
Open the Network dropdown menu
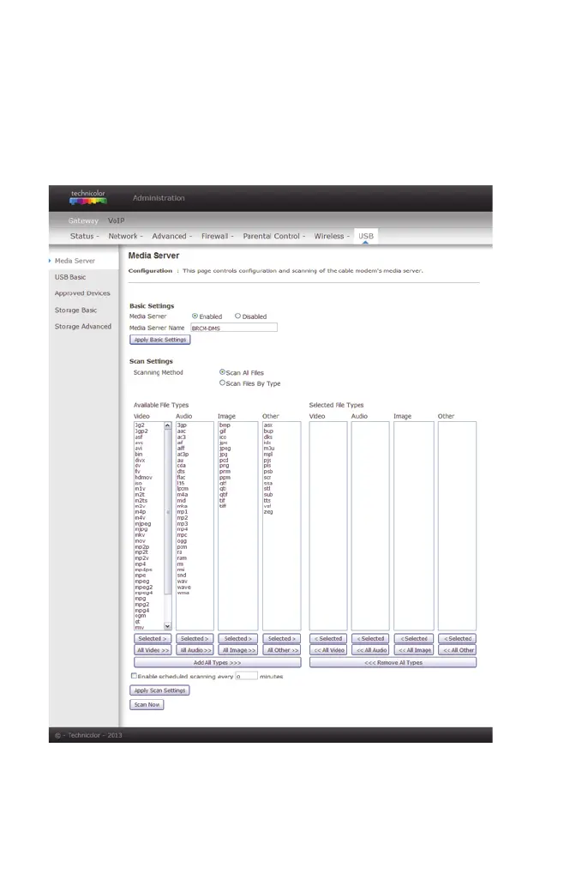tap(125, 236)
